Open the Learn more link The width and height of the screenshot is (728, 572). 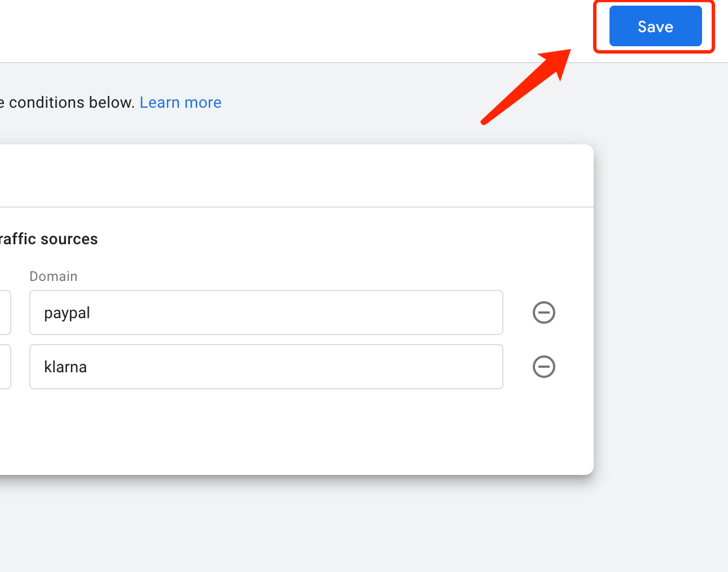click(181, 103)
